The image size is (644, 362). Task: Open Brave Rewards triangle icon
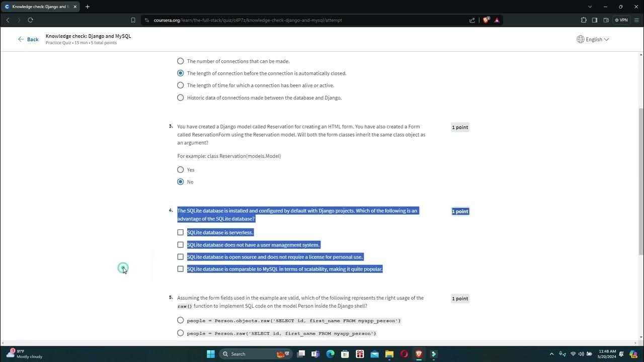click(x=497, y=20)
